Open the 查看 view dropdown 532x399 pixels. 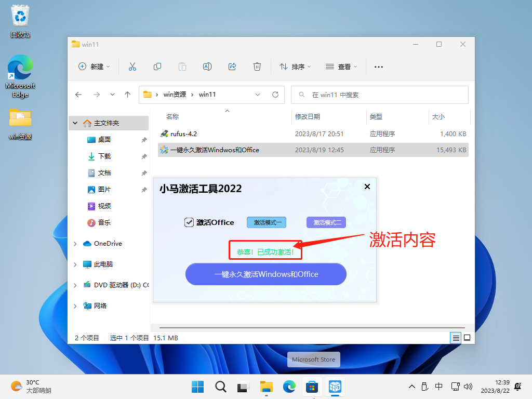[341, 66]
